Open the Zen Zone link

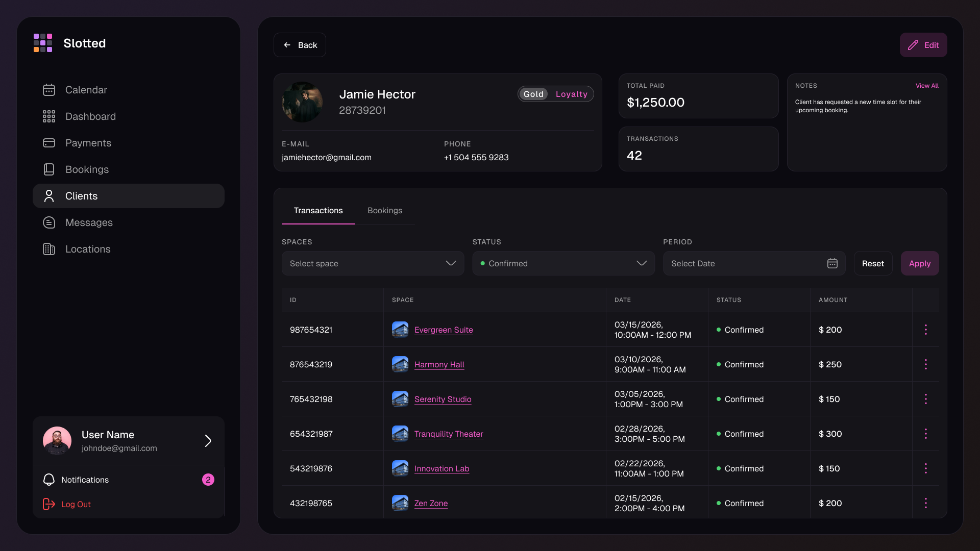tap(431, 503)
